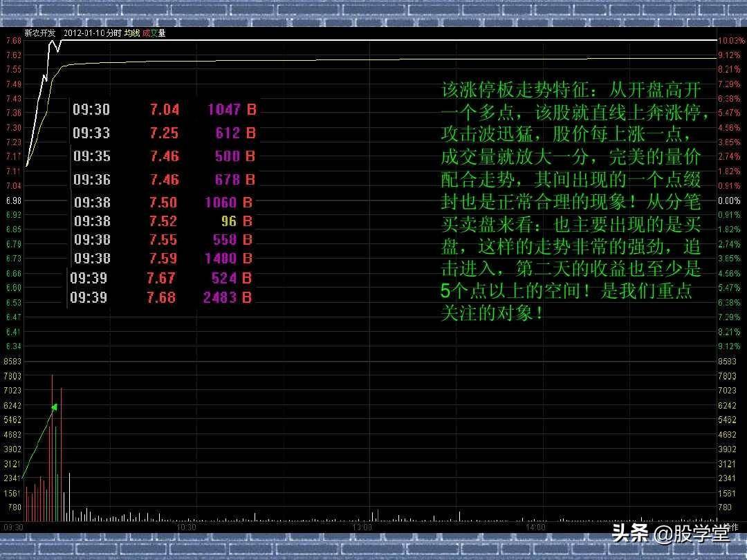Click the 14:00 time axis label
Image resolution: width=747 pixels, height=560 pixels.
pyautogui.click(x=535, y=527)
